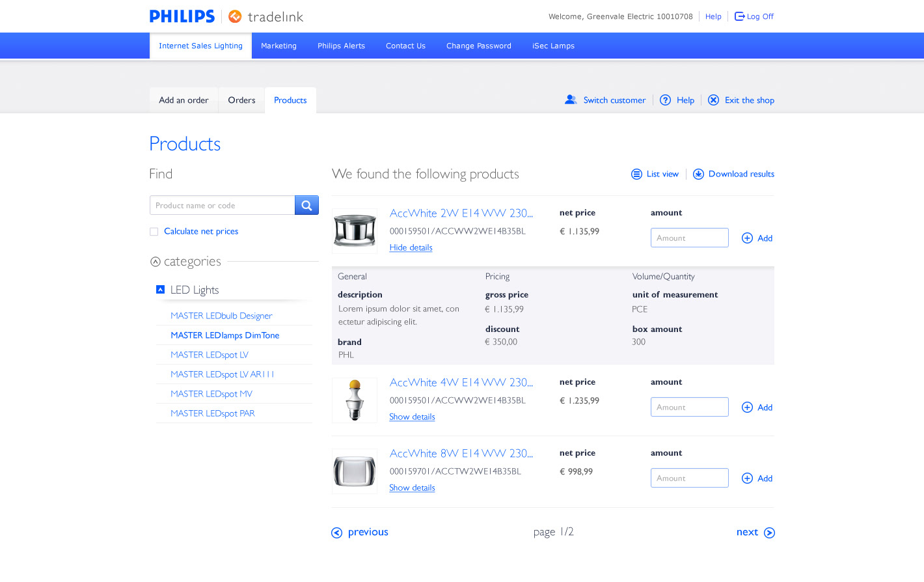Select MASTER LEDspot LV category
Image resolution: width=924 pixels, height=582 pixels.
click(x=210, y=355)
